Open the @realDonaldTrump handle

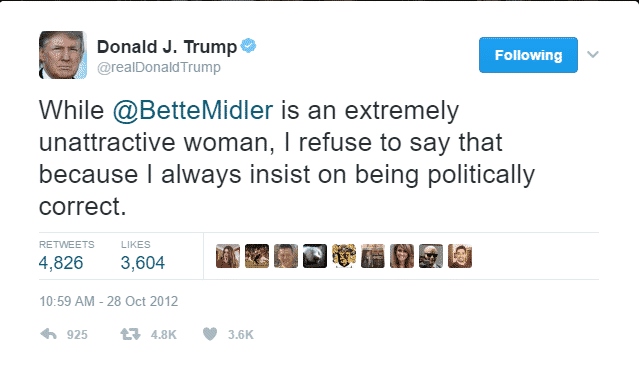coord(159,67)
